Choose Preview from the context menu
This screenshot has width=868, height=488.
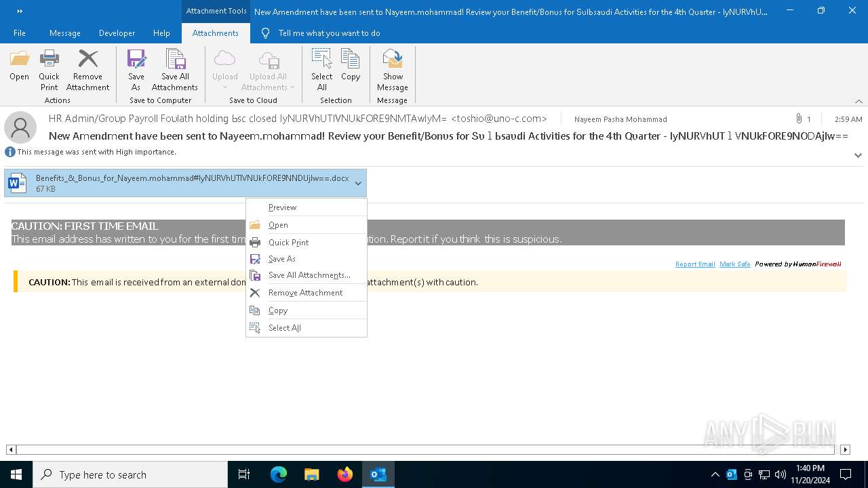point(307,207)
